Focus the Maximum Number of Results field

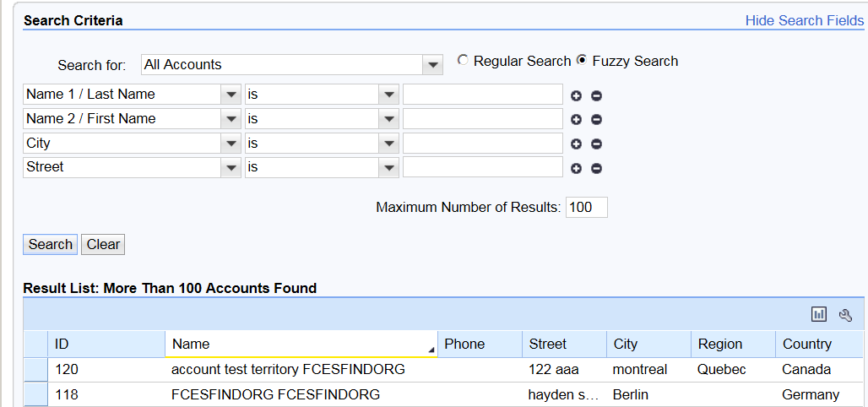point(586,207)
